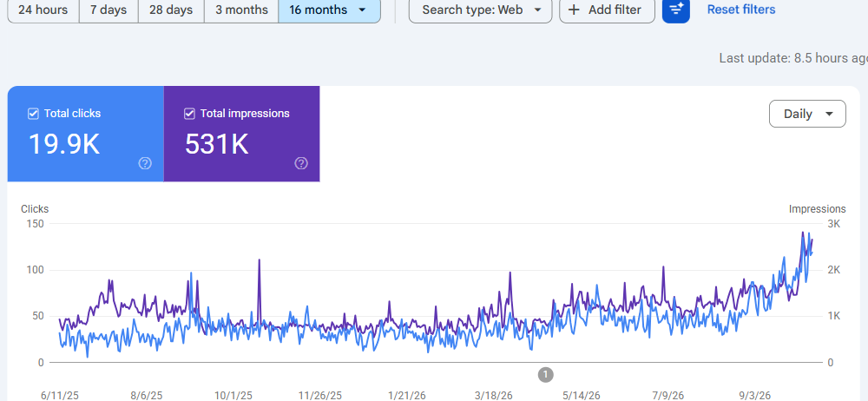Image resolution: width=868 pixels, height=401 pixels.
Task: Uncheck the Total clicks checkbox
Action: [33, 114]
